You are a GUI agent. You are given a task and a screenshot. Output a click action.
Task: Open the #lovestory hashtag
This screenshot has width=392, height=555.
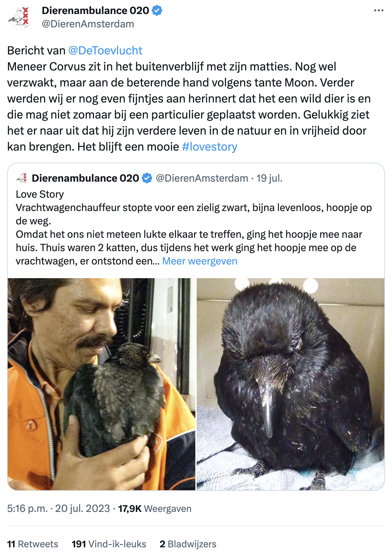click(210, 147)
